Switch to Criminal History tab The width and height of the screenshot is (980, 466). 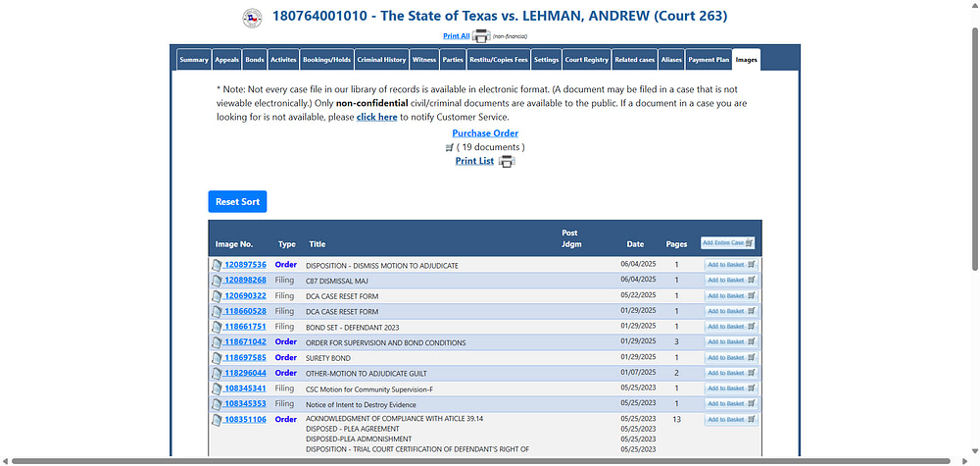click(x=382, y=60)
